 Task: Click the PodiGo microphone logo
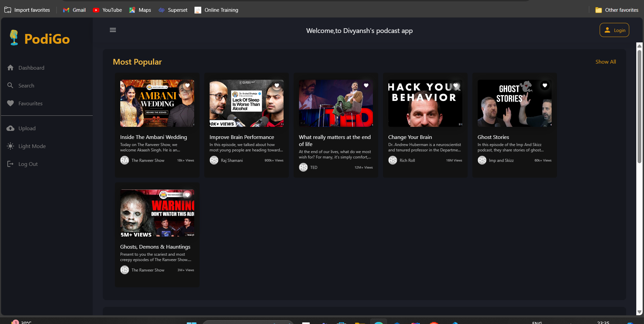point(14,38)
